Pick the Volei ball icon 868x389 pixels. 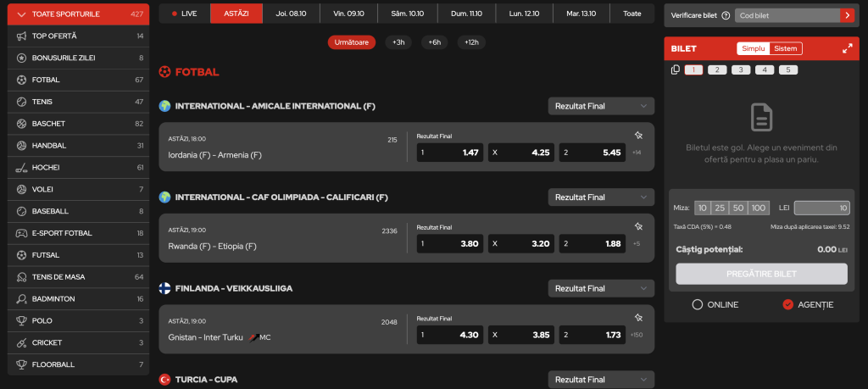pyautogui.click(x=21, y=189)
